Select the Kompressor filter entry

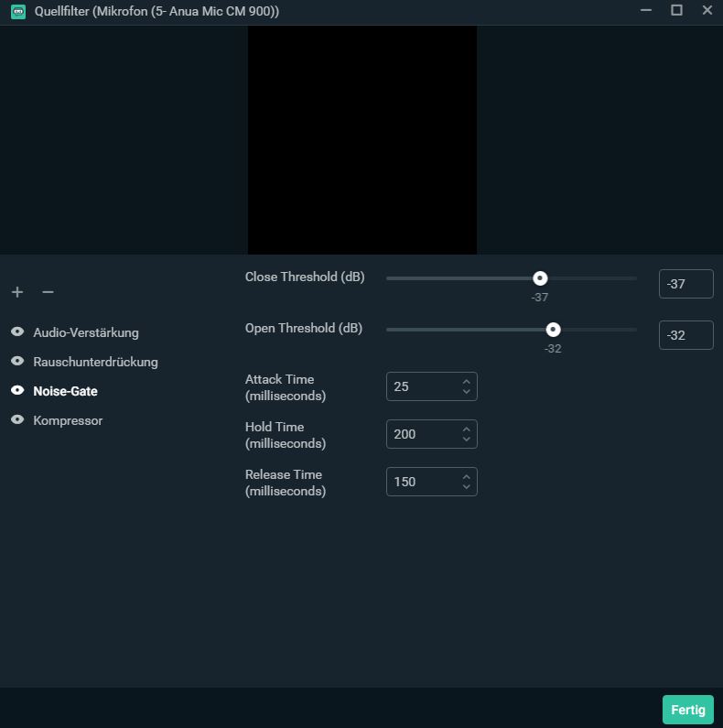(x=68, y=420)
